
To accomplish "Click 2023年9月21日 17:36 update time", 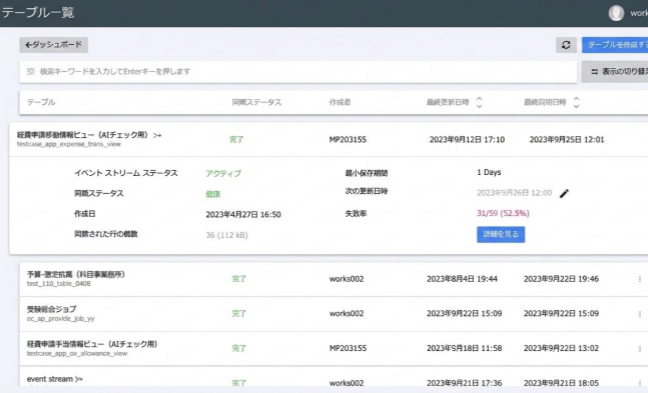I will pos(464,383).
